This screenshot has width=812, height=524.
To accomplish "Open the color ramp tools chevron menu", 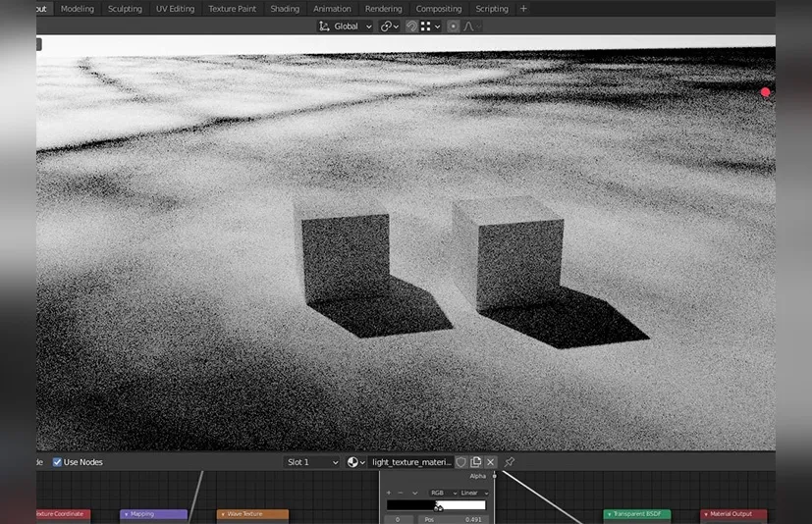I will click(414, 493).
